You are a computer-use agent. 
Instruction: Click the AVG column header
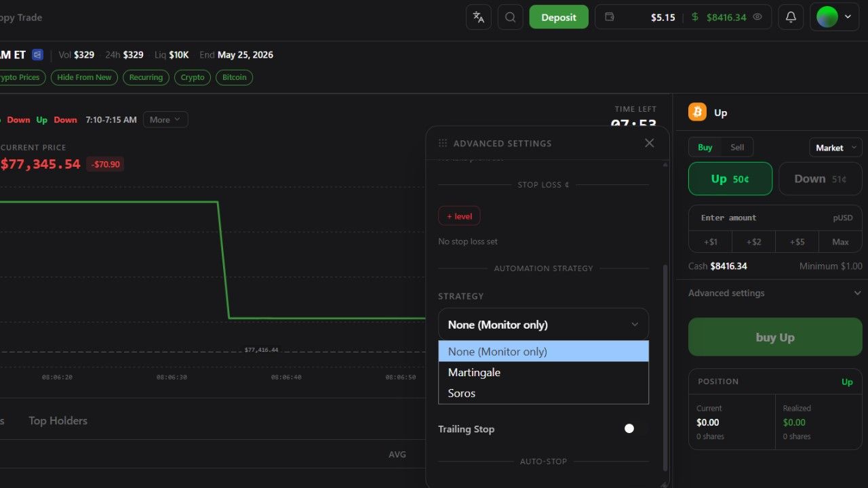(x=397, y=454)
